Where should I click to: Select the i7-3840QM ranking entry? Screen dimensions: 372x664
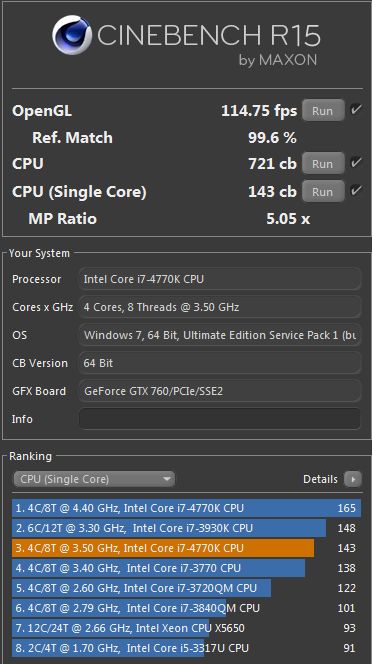(x=186, y=608)
